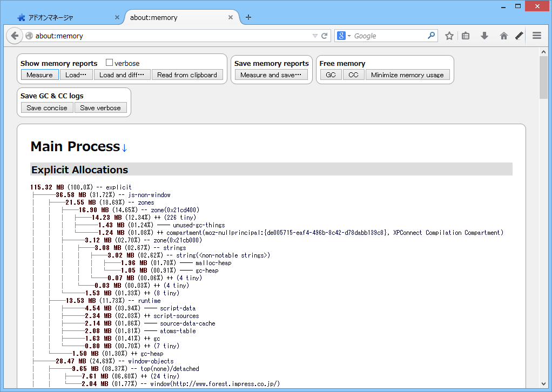Close the about:memory tab

click(231, 17)
